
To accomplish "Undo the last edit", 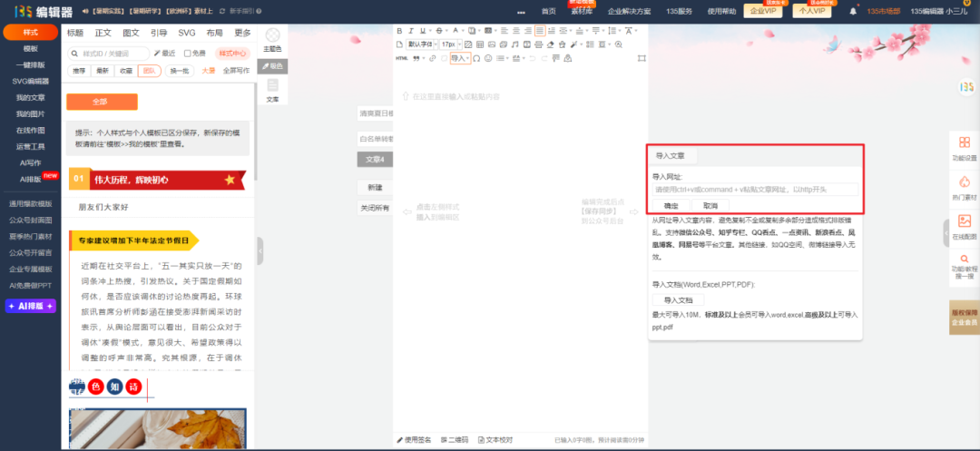I will coord(533,58).
